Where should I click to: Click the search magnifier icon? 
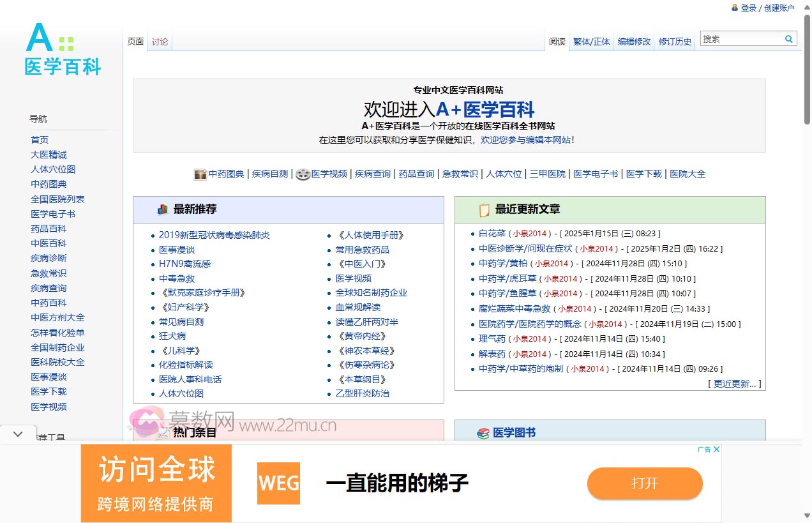(790, 38)
